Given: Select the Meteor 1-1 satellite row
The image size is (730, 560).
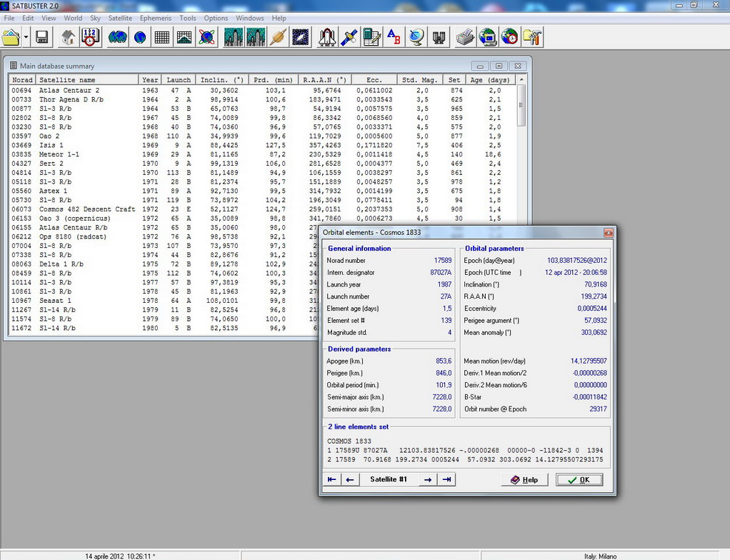Looking at the screenshot, I should pos(262,154).
